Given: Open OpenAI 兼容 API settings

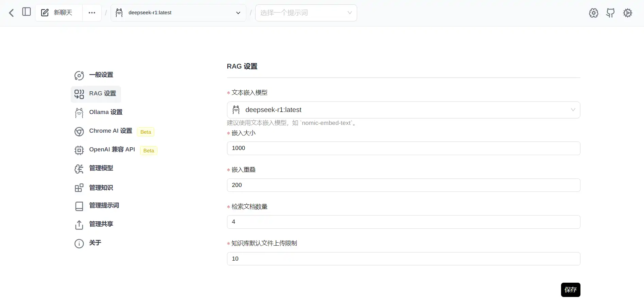Looking at the screenshot, I should point(112,150).
